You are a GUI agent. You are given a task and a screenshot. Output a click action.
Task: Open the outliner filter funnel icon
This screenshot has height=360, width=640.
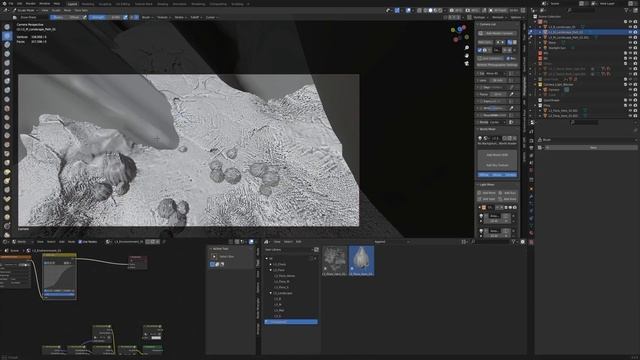click(x=627, y=10)
